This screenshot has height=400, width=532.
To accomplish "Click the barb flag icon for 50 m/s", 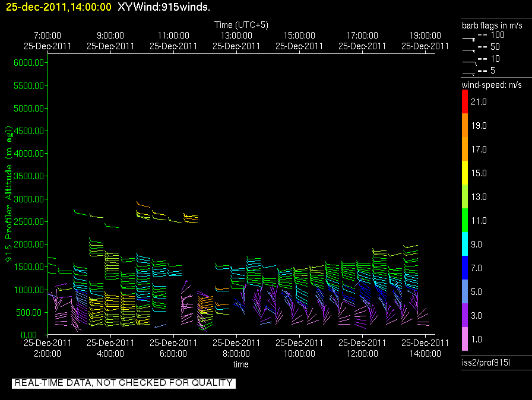I will click(468, 50).
